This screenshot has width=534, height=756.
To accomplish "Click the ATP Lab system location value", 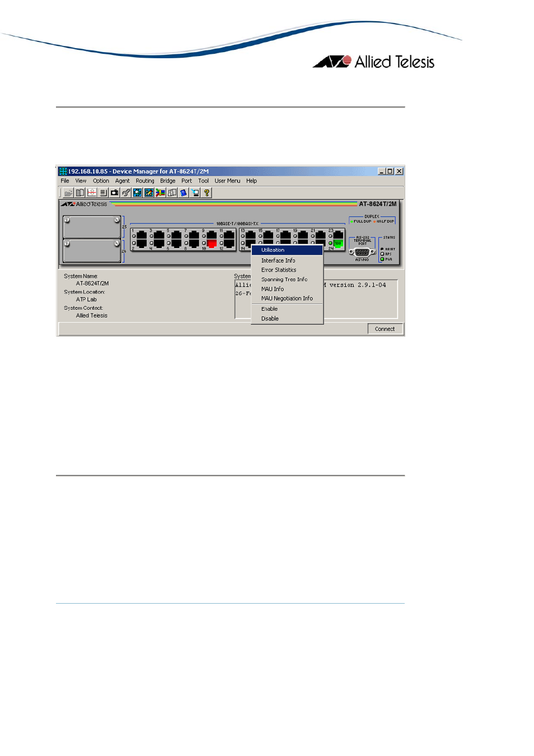I will point(86,300).
